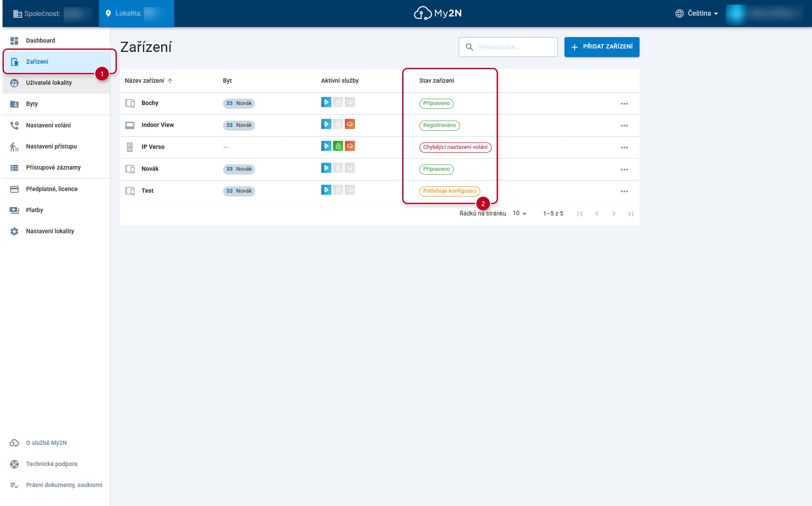Click the search magnifier icon
The width and height of the screenshot is (812, 506).
pos(469,47)
